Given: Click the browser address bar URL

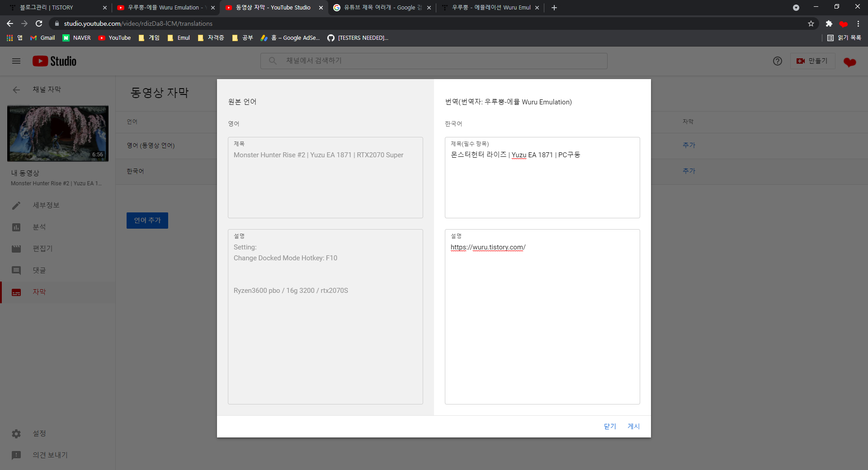Looking at the screenshot, I should pyautogui.click(x=138, y=23).
